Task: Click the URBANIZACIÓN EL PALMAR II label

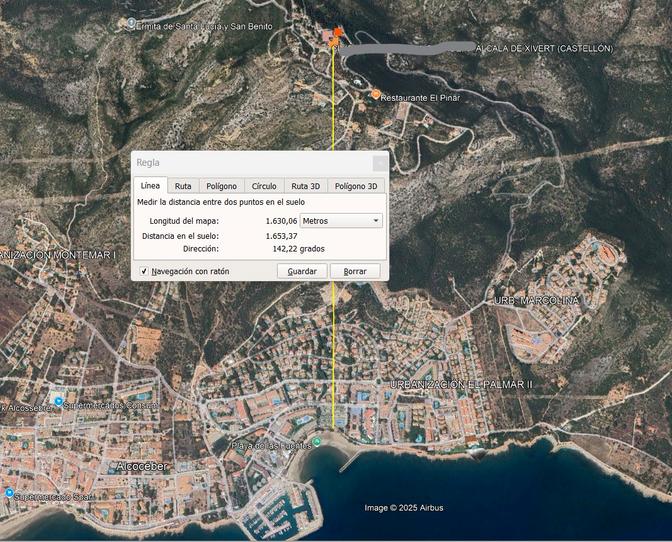Action: tap(461, 384)
